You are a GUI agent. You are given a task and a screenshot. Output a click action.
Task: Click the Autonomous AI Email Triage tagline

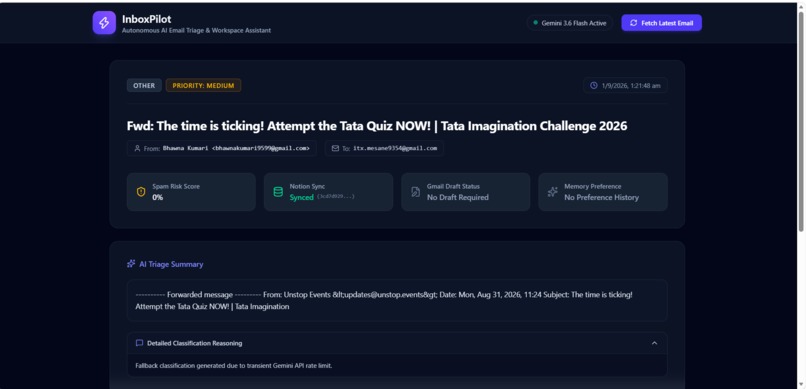[196, 30]
